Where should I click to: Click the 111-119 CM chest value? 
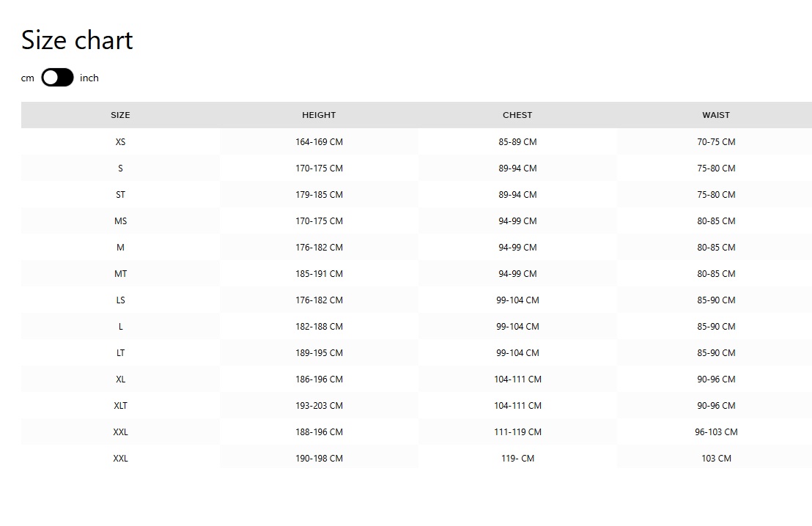[x=517, y=431]
